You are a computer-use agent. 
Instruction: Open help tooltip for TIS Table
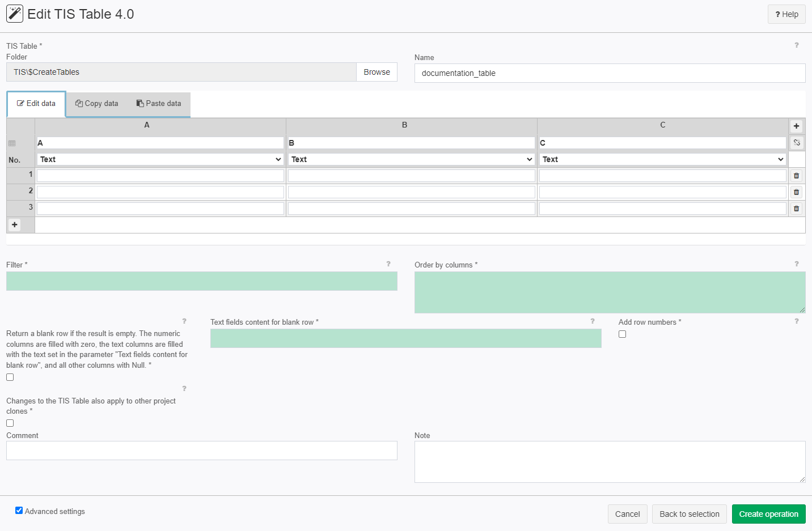pyautogui.click(x=797, y=45)
